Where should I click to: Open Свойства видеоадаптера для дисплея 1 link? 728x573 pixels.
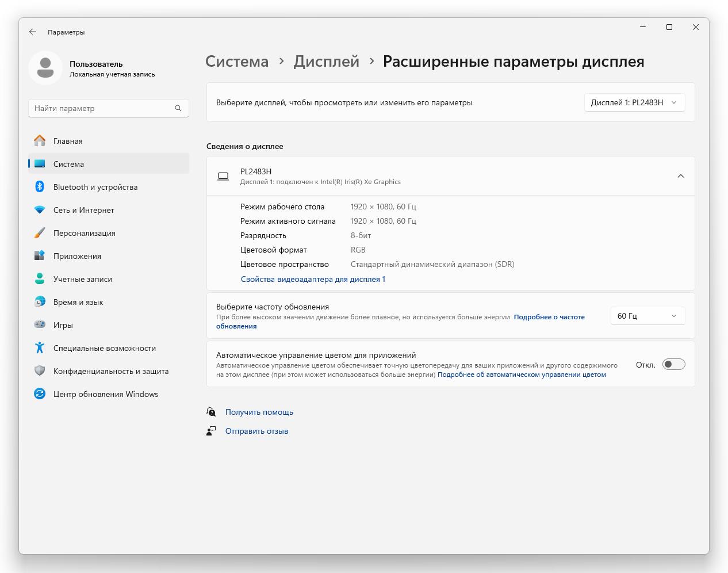(x=313, y=279)
